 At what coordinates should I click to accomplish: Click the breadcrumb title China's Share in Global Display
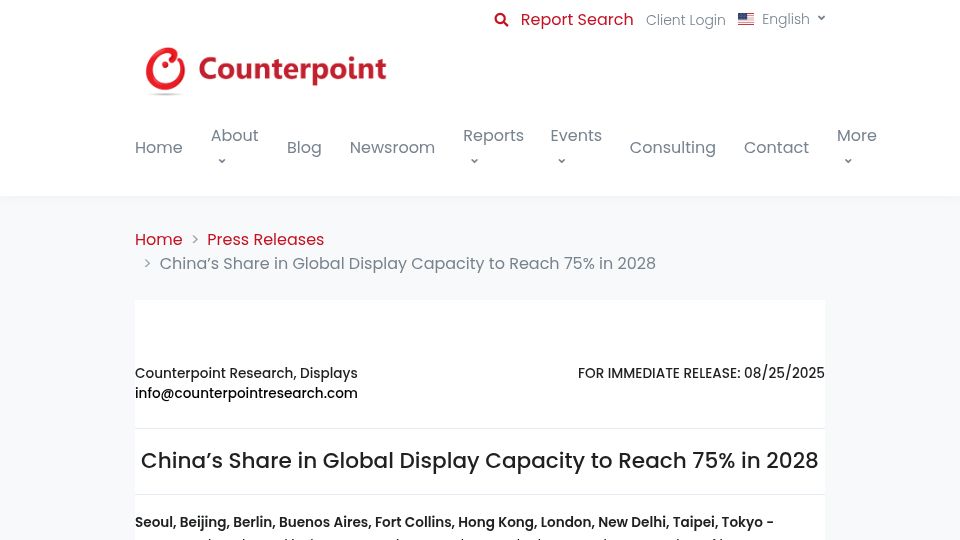[x=407, y=263]
